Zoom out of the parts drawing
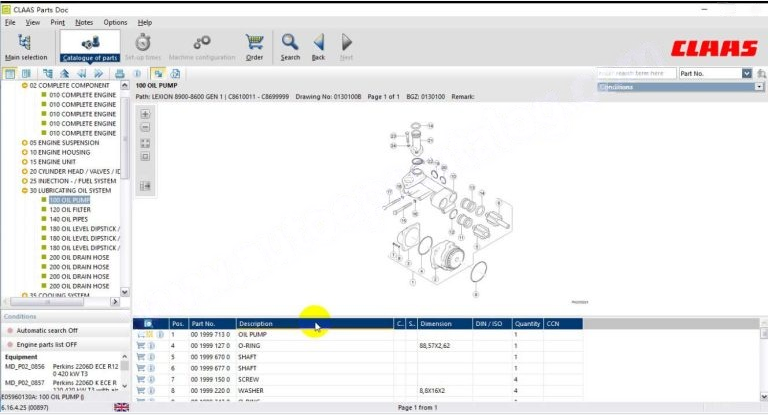 tap(145, 128)
